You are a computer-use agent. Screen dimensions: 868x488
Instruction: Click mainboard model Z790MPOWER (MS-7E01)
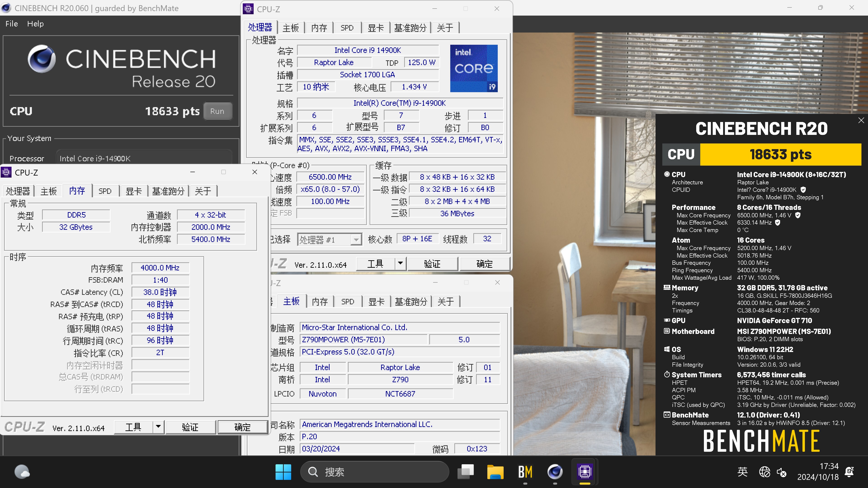[363, 340]
